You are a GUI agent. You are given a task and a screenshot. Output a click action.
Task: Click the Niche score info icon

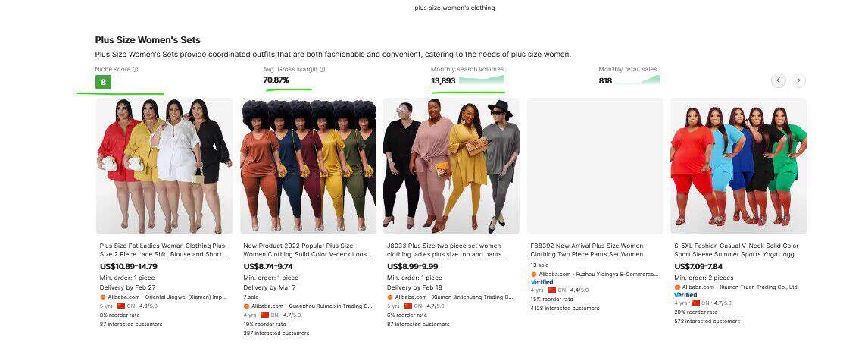(135, 70)
